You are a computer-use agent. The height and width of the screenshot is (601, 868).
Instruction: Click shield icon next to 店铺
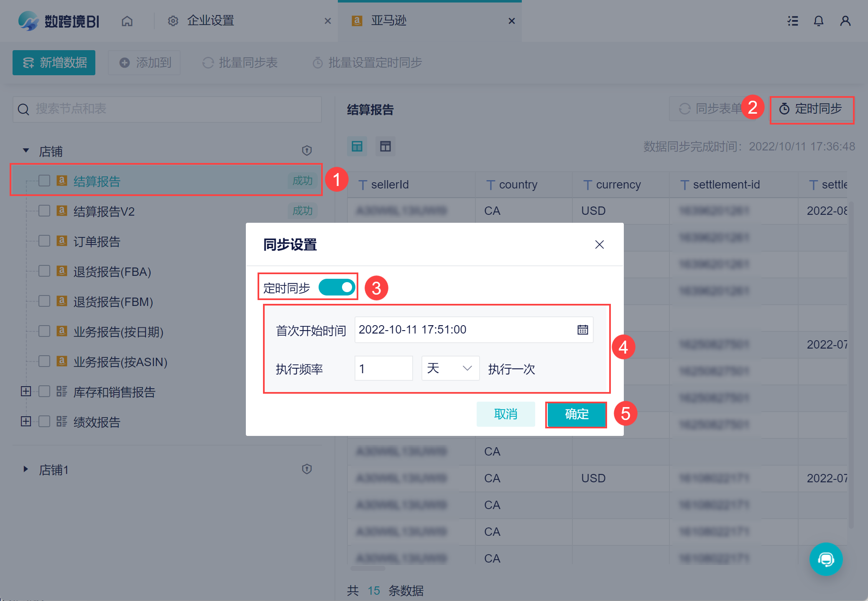point(307,150)
